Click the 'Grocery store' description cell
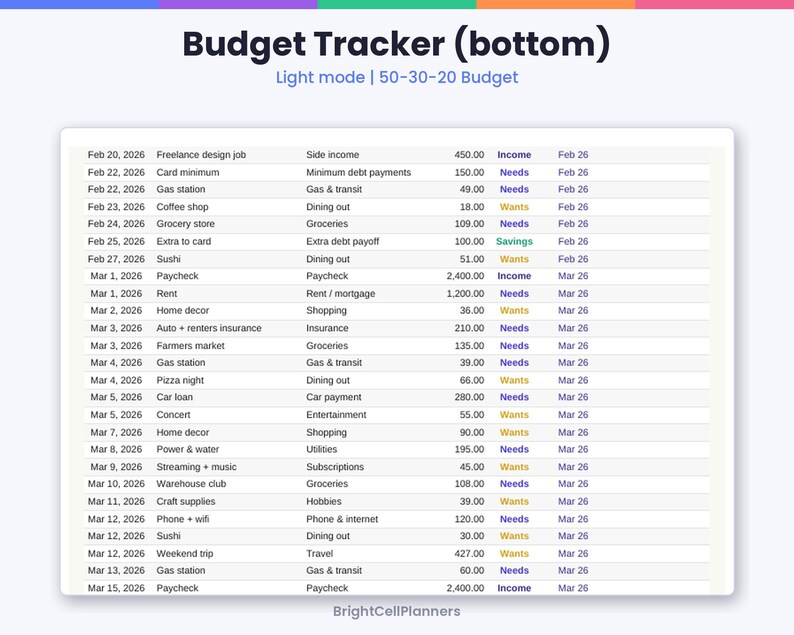 click(185, 224)
